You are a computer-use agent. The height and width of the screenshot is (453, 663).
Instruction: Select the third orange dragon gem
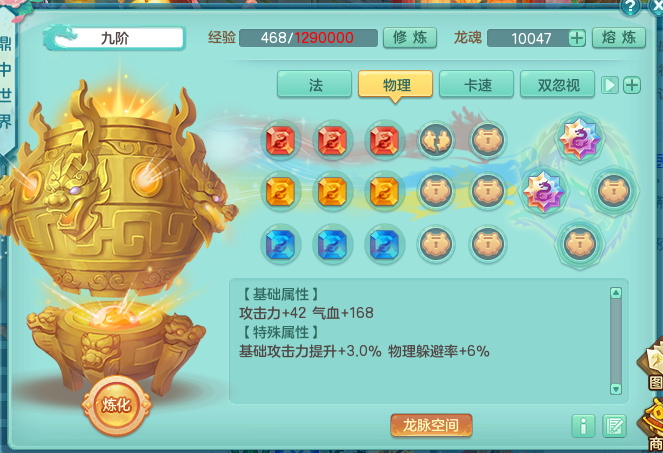[384, 192]
